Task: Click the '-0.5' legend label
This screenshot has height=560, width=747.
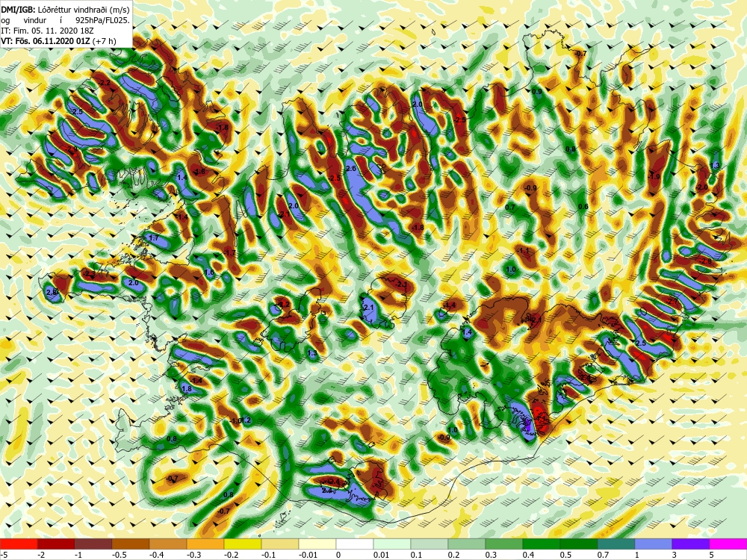Action: 120,555
